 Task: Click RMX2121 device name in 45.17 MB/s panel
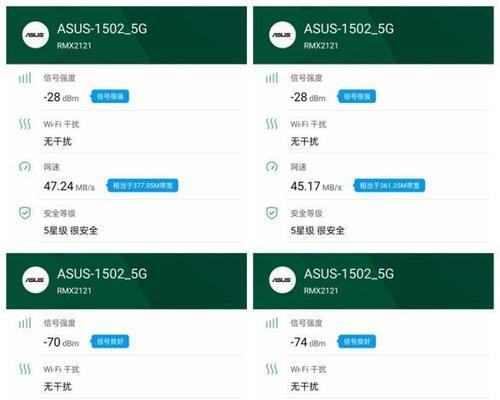[x=321, y=46]
